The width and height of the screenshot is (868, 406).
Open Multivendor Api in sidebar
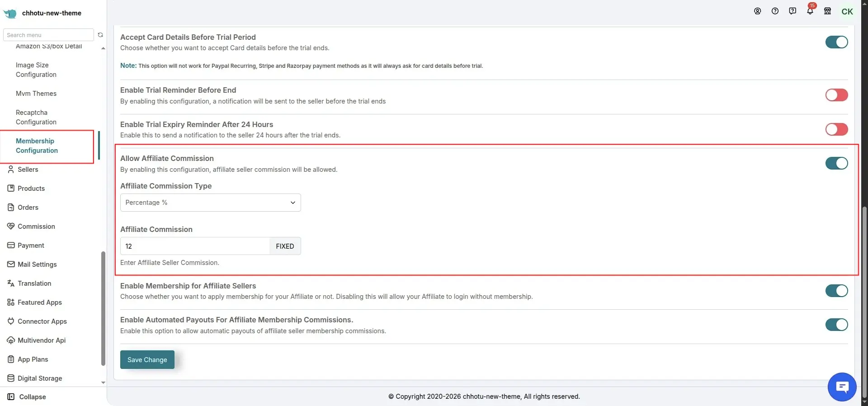42,340
